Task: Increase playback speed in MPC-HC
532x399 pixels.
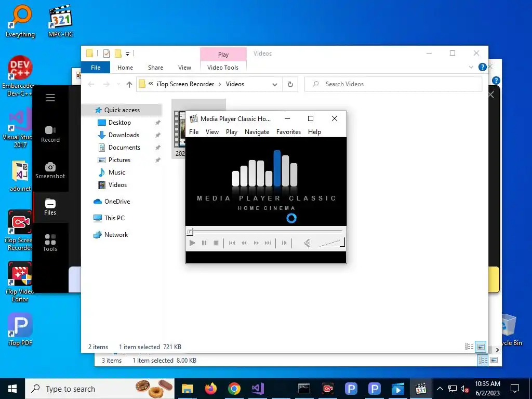Action: tap(256, 243)
